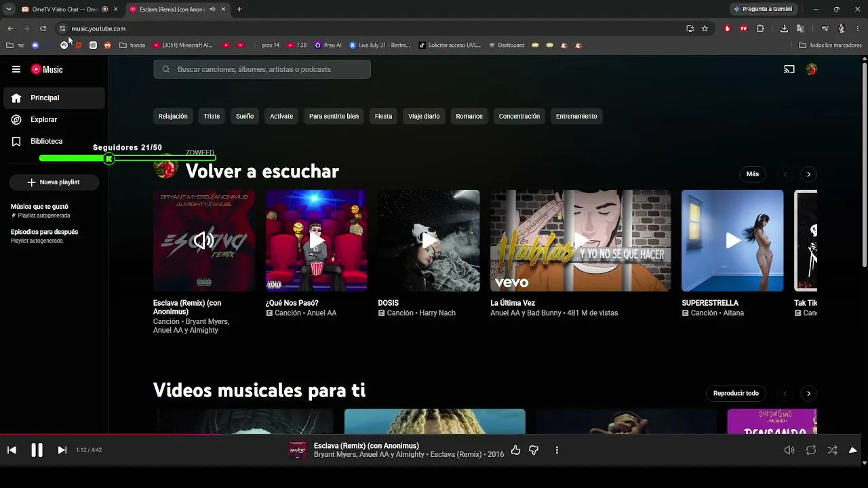Skip to the next track

click(x=62, y=450)
